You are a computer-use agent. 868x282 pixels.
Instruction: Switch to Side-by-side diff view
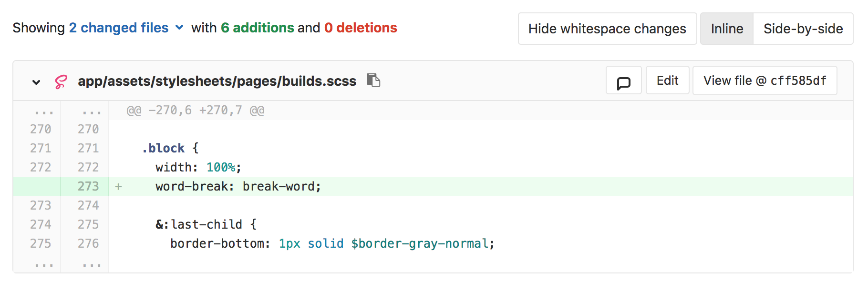click(803, 29)
